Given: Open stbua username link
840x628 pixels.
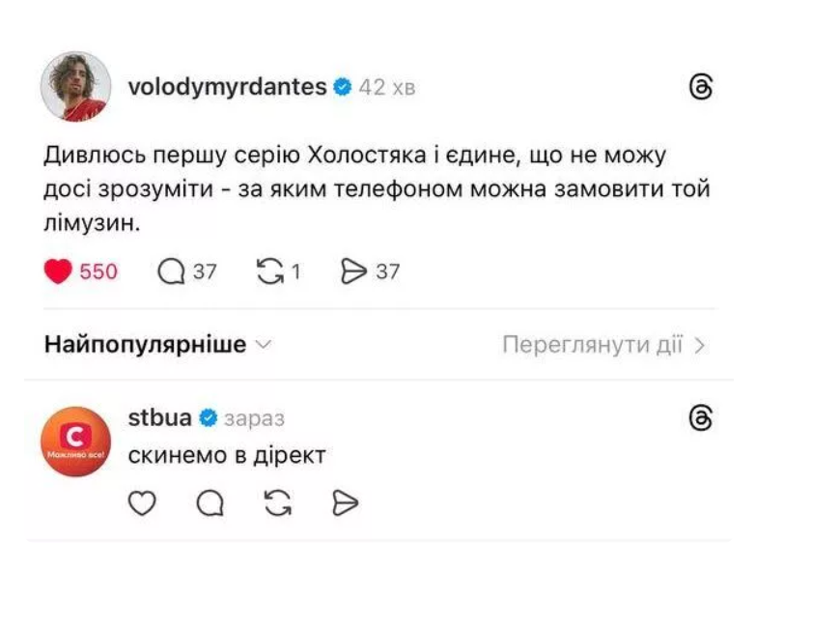Looking at the screenshot, I should [159, 418].
